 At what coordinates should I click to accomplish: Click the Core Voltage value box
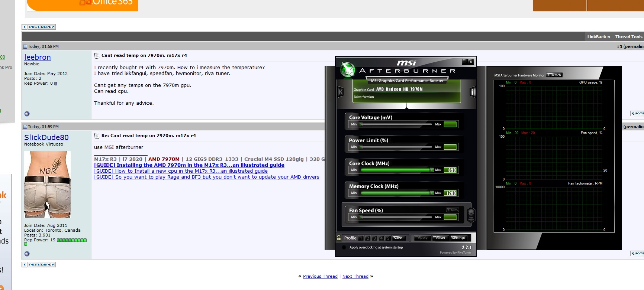tap(450, 124)
